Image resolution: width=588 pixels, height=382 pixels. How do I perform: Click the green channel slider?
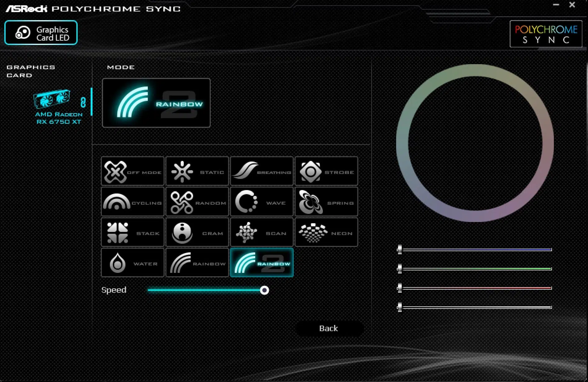(x=474, y=269)
